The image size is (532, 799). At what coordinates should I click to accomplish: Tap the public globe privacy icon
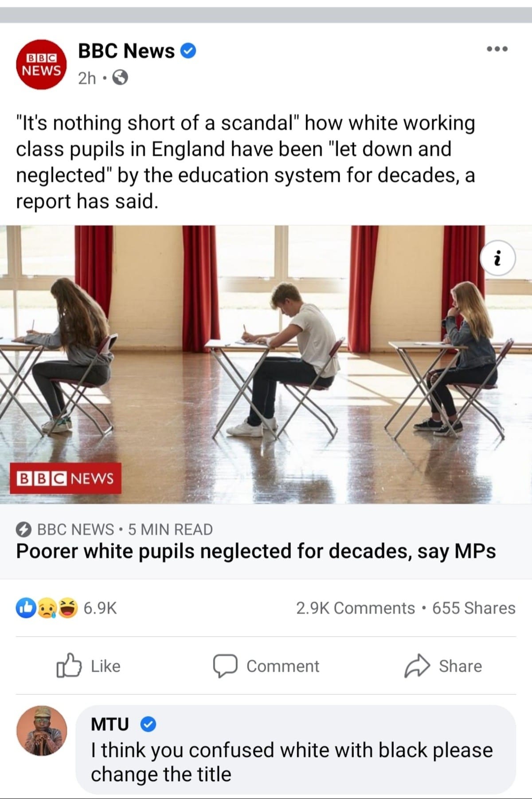tap(121, 78)
